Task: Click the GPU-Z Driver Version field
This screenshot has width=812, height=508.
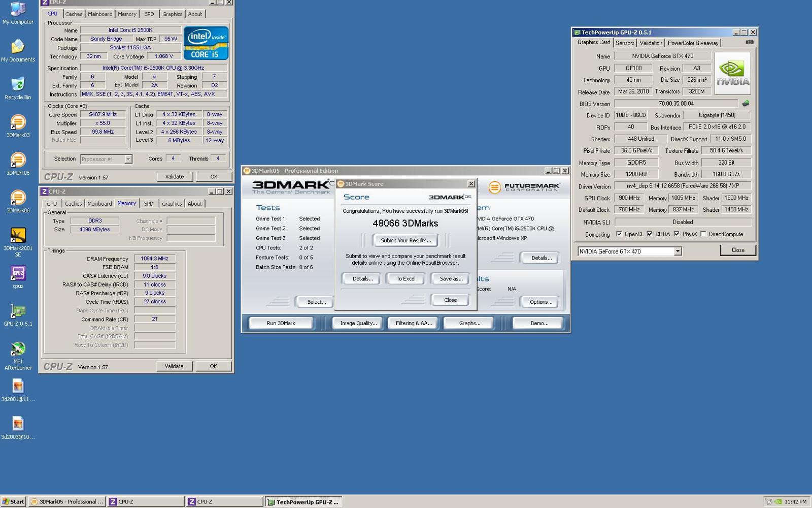Action: pos(683,186)
